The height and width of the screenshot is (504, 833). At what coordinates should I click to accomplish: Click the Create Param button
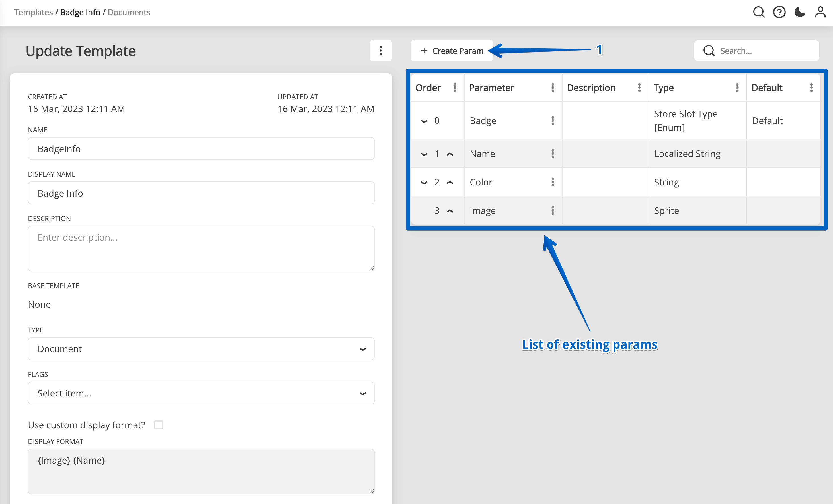(x=452, y=51)
